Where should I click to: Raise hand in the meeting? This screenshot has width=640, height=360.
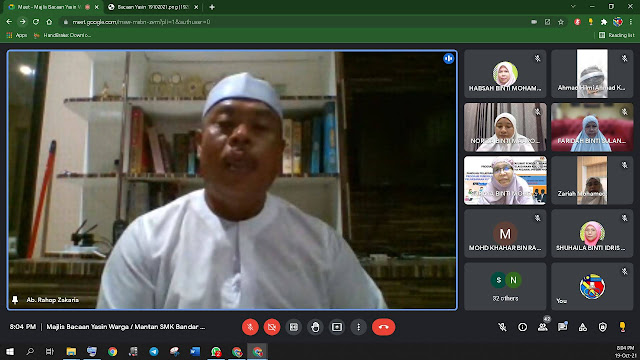click(x=315, y=327)
